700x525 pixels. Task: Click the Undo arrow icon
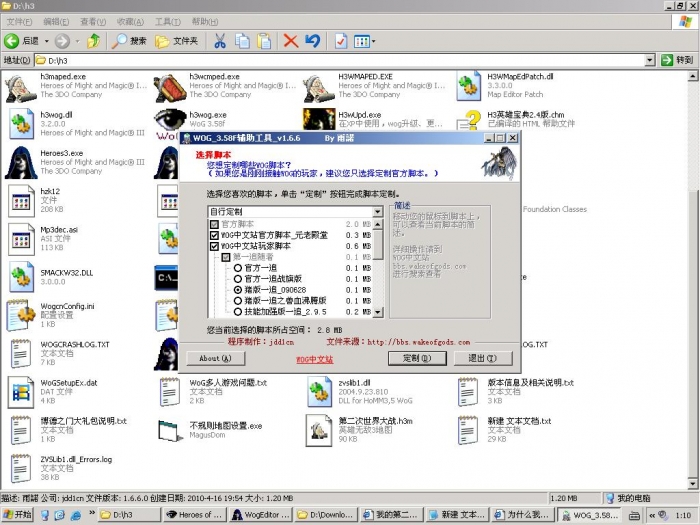312,41
